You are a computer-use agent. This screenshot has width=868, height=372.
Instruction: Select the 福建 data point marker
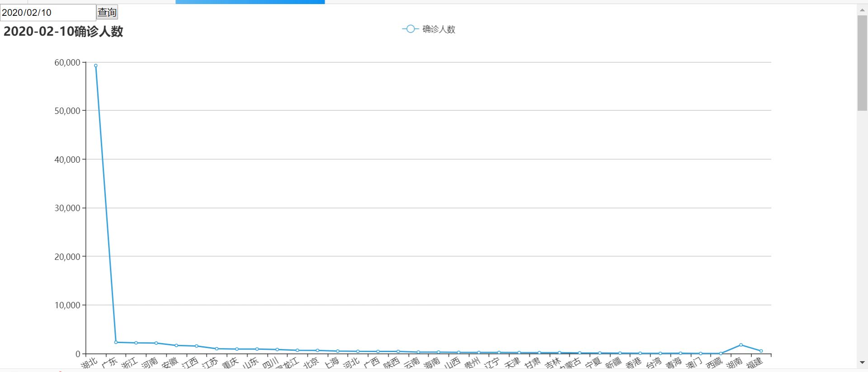(761, 351)
